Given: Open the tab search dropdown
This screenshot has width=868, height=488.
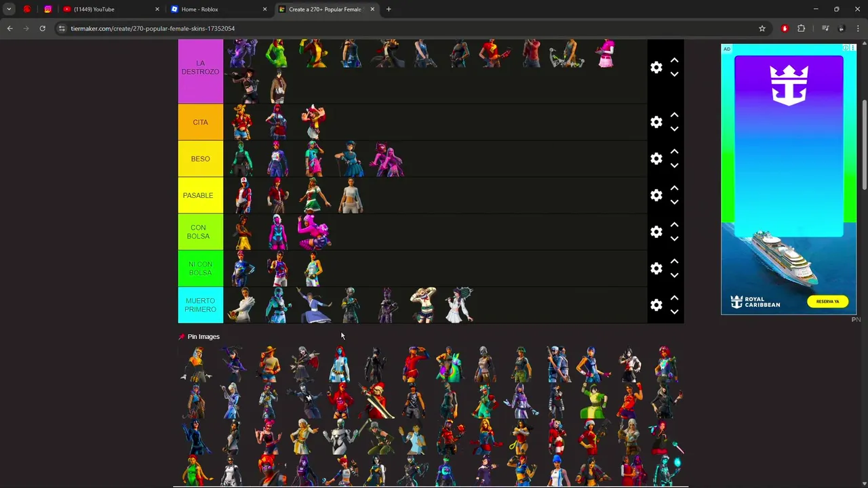Looking at the screenshot, I should pos(9,9).
